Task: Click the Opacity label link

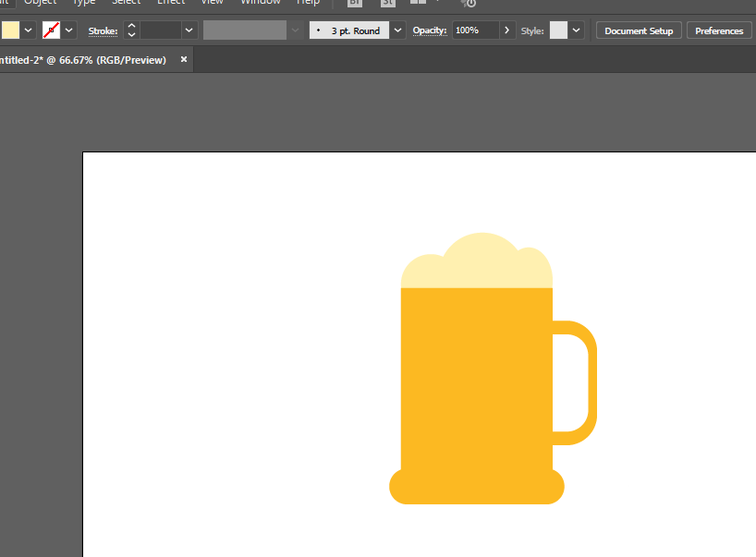Action: (x=430, y=30)
